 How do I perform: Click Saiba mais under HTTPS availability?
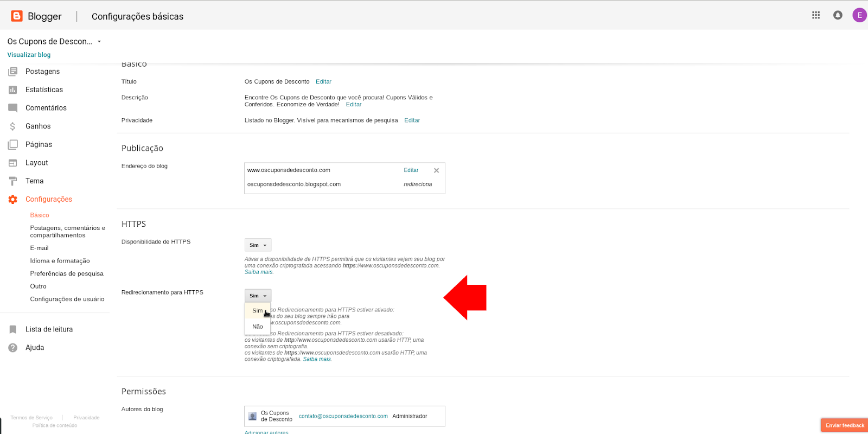(259, 272)
